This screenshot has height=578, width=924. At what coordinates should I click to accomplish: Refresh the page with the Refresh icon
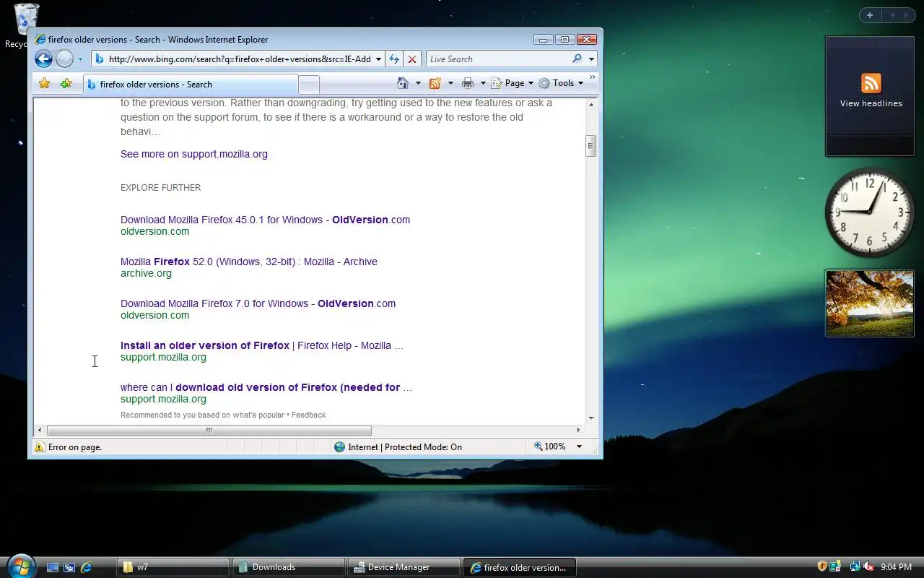[394, 59]
